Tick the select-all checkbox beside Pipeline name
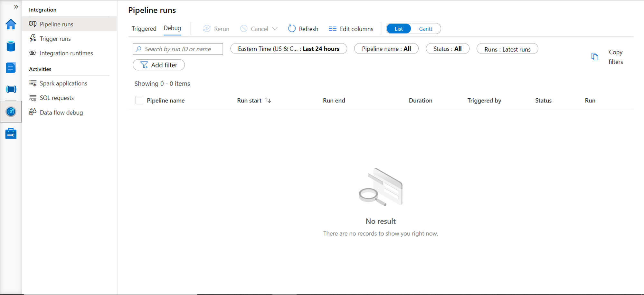 [139, 100]
